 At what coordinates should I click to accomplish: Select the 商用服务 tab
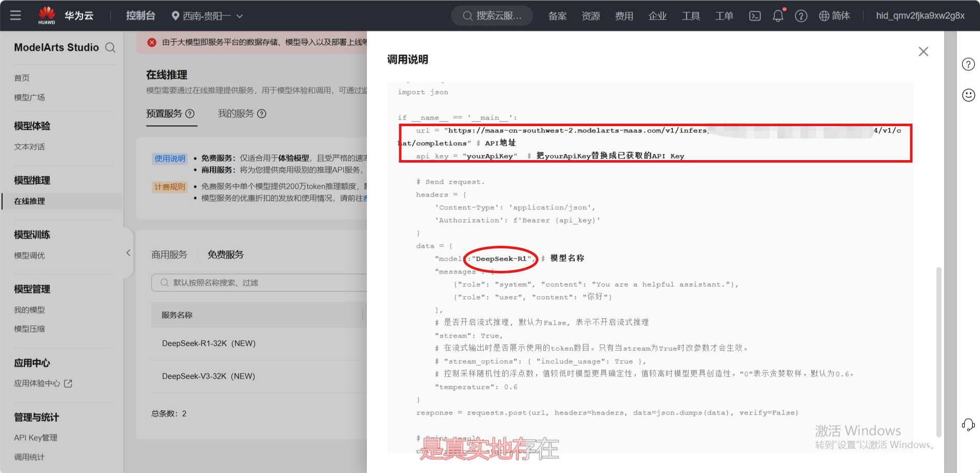click(x=169, y=254)
